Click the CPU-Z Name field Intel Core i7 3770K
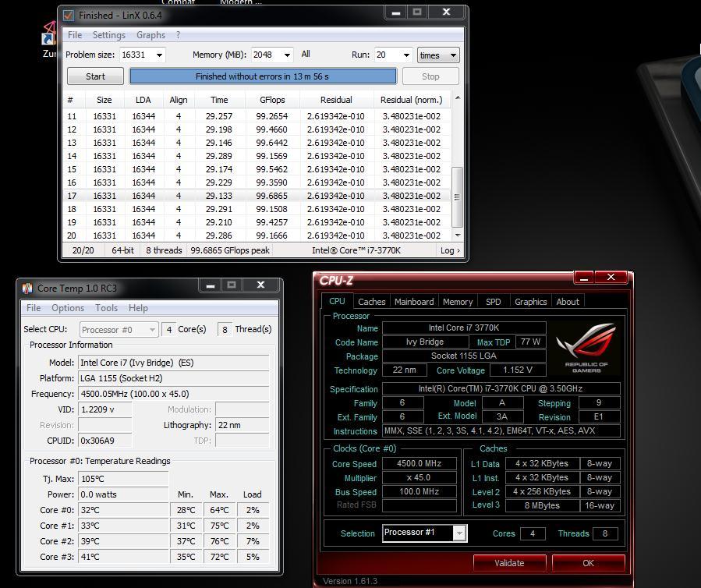Screen dimensions: 701x588 point(464,328)
